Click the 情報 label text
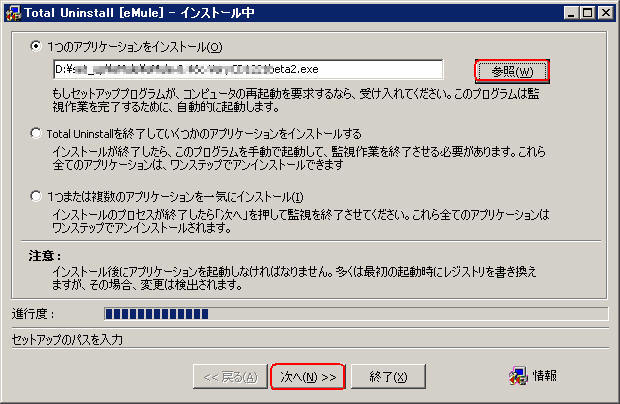The width and height of the screenshot is (620, 404). point(544,376)
